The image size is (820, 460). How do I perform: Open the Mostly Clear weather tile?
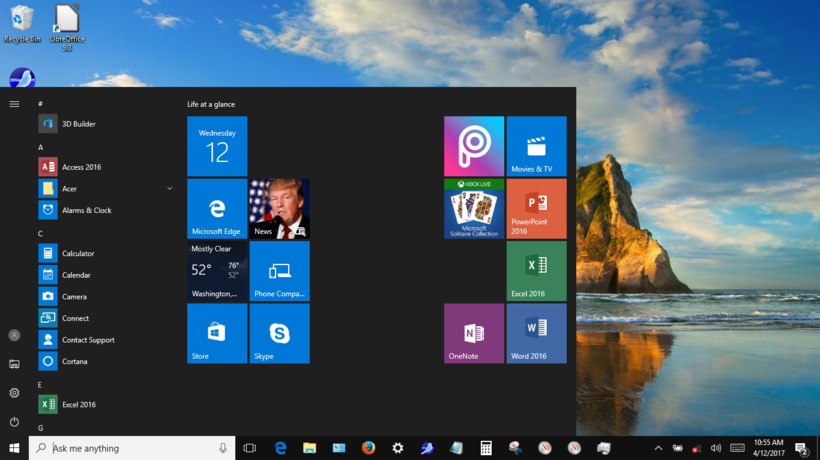[x=217, y=271]
